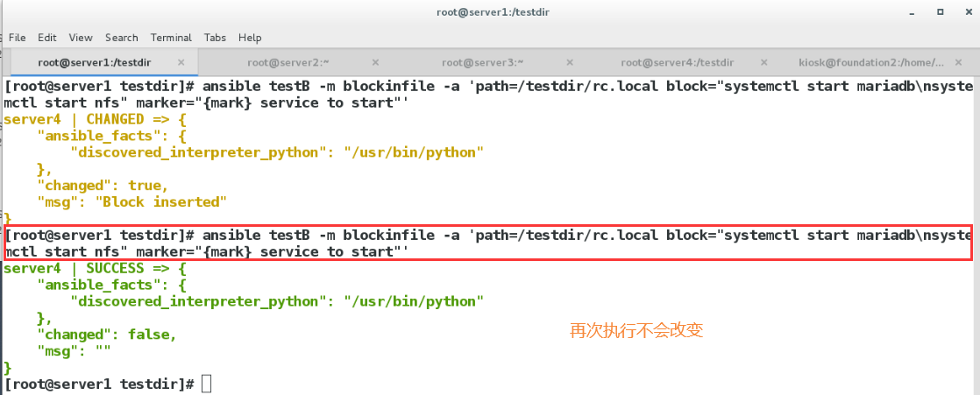Switch to root@server4:/testdir tab
Screen dimensions: 980x395
coord(677,62)
